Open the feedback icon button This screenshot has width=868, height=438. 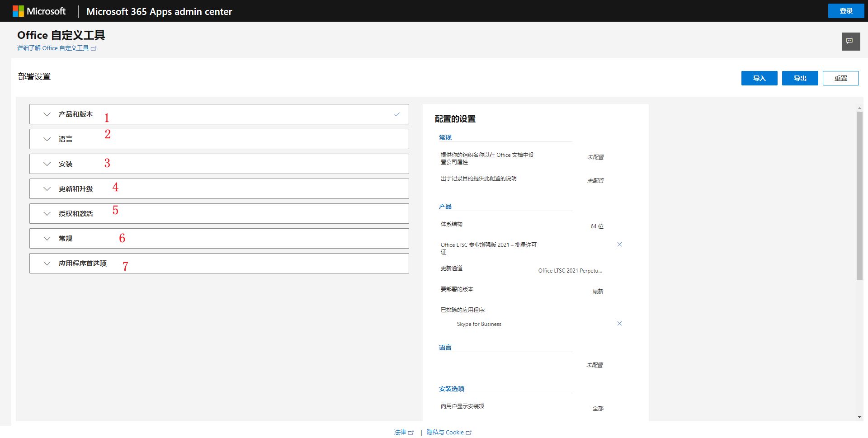pyautogui.click(x=850, y=42)
